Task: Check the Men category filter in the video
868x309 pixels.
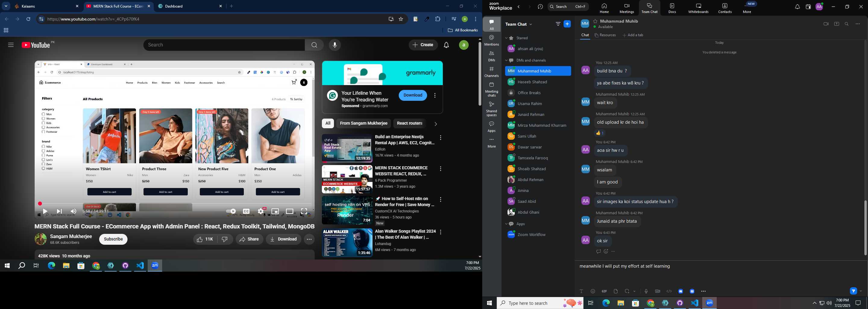Action: tap(43, 114)
